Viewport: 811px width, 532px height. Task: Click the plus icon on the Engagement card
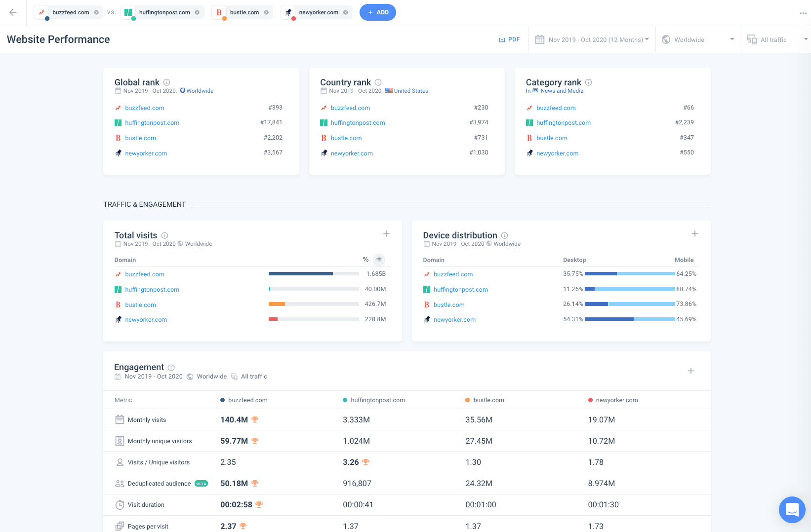click(691, 371)
